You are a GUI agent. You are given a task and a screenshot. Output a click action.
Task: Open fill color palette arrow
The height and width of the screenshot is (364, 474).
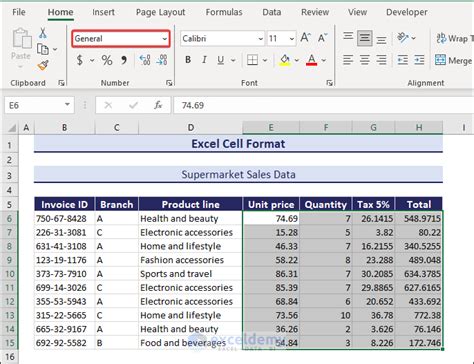point(297,60)
